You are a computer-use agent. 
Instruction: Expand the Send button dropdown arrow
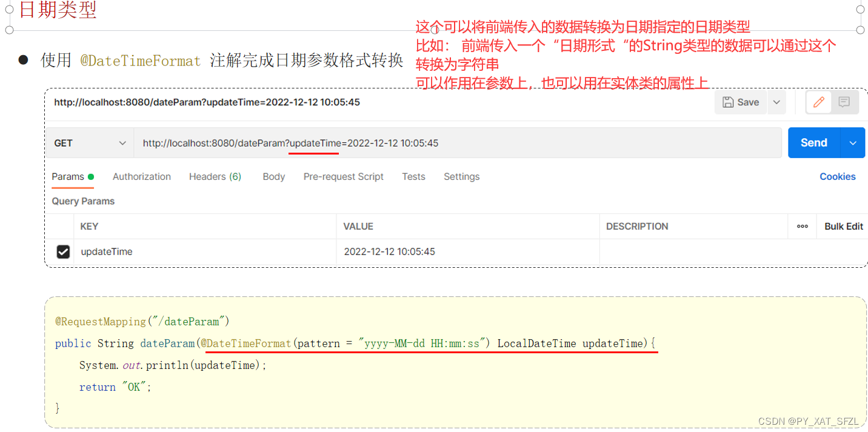pyautogui.click(x=853, y=143)
